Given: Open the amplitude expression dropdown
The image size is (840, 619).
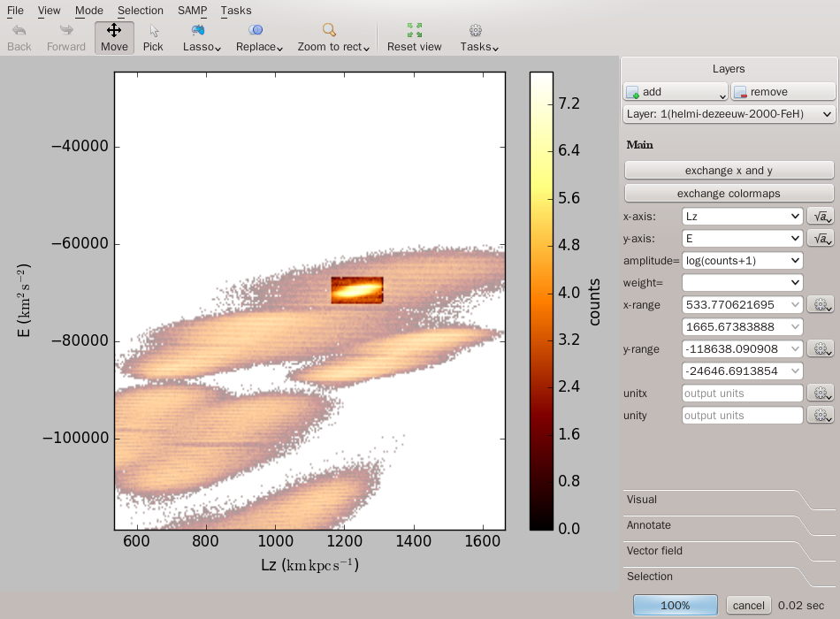Looking at the screenshot, I should pyautogui.click(x=742, y=260).
